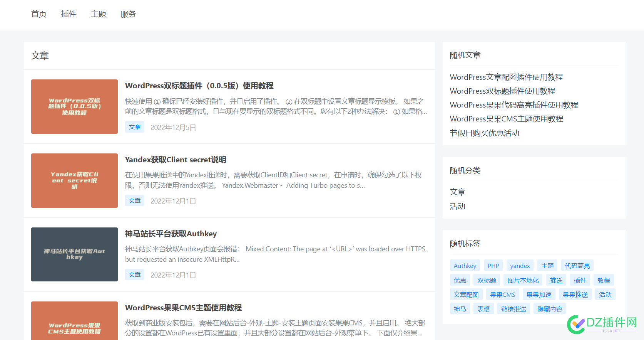Click the Authkey tag

tap(465, 266)
